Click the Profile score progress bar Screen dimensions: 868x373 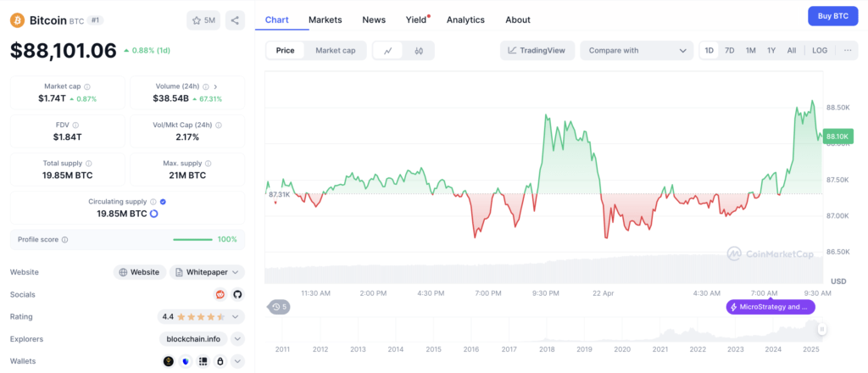click(x=192, y=240)
